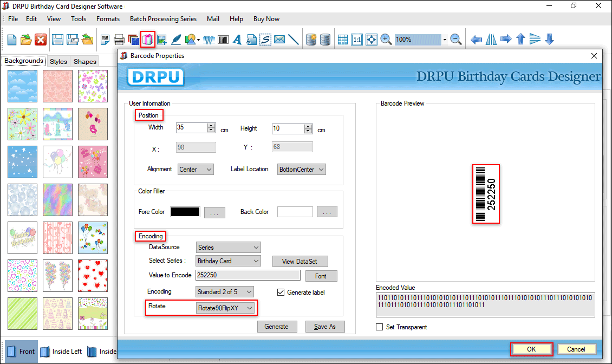This screenshot has width=612, height=364.
Task: Open a file with the folder icon
Action: coord(26,40)
